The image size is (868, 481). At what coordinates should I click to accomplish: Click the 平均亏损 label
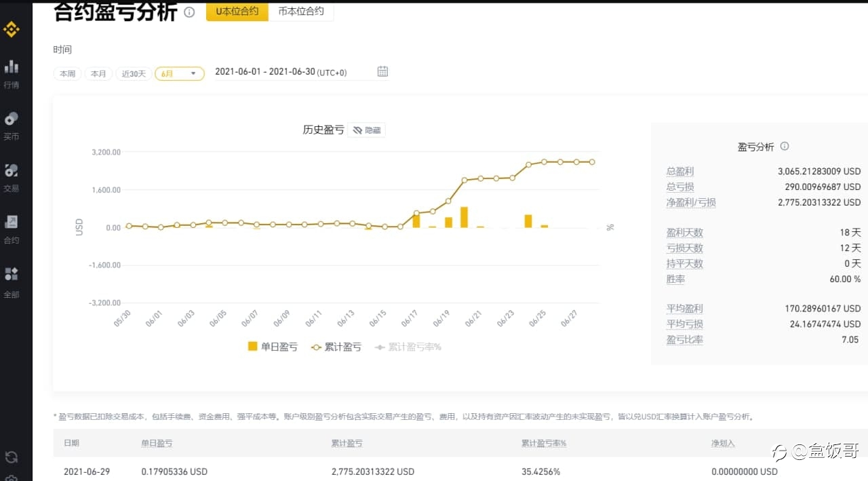tap(685, 324)
